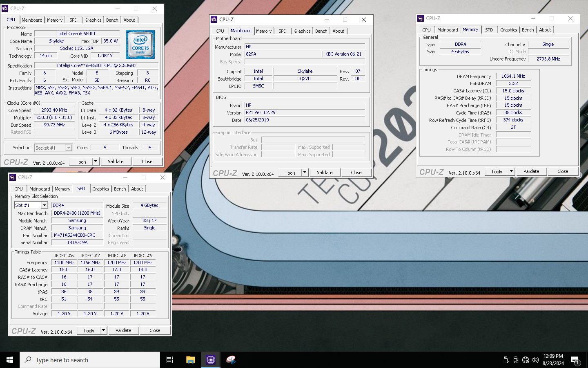This screenshot has height=368, width=588.
Task: Click Validate button in CPU window
Action: pyautogui.click(x=116, y=162)
